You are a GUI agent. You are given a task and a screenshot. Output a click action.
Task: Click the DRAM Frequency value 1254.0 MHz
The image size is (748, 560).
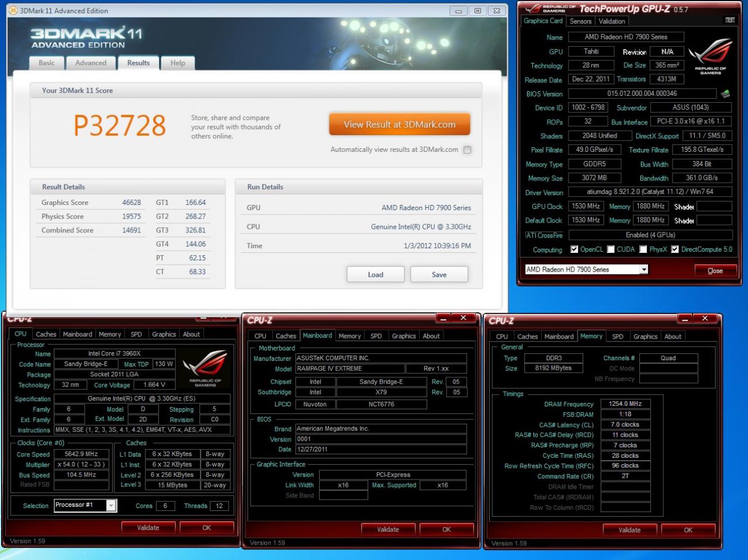pos(625,404)
